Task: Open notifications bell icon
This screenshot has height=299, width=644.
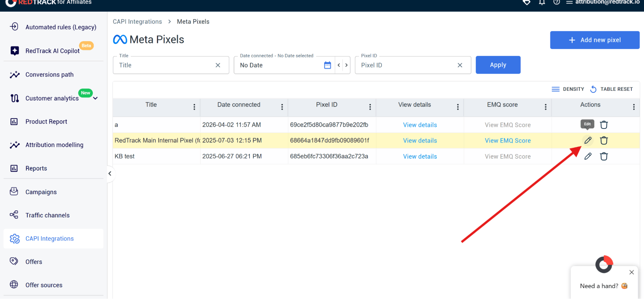Action: pos(542,2)
